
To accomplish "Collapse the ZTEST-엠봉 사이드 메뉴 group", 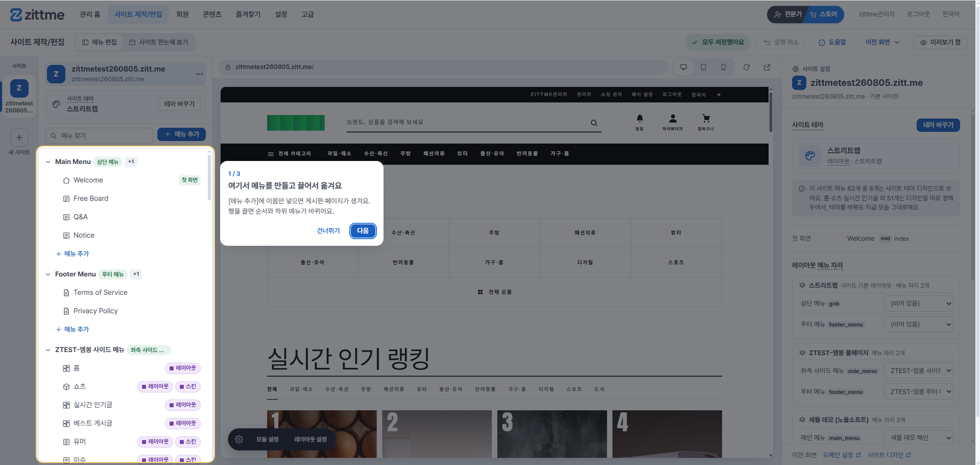I will 48,350.
